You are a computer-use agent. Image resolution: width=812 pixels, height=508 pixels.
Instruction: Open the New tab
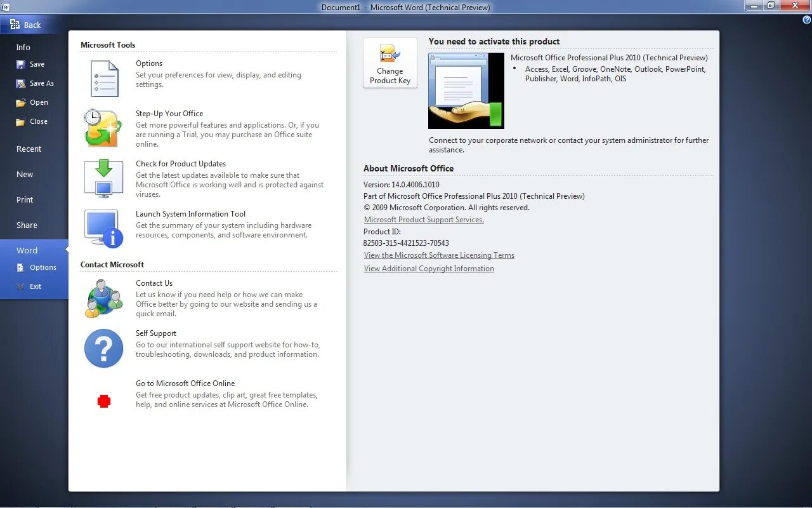click(x=25, y=174)
